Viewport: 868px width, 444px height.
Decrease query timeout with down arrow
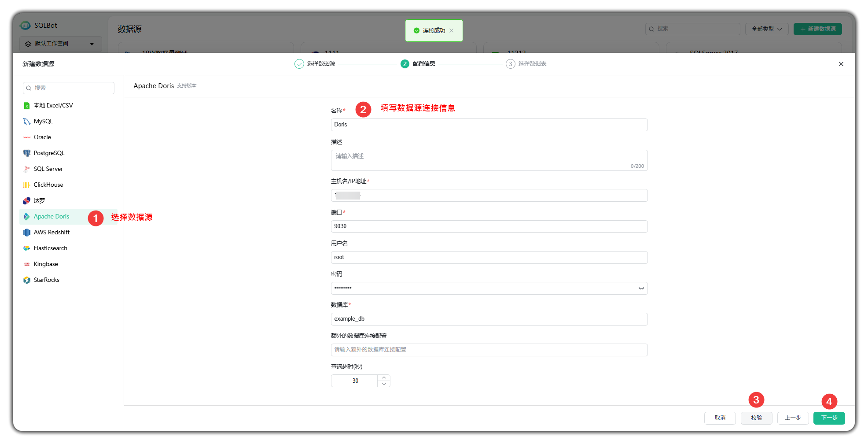[384, 384]
